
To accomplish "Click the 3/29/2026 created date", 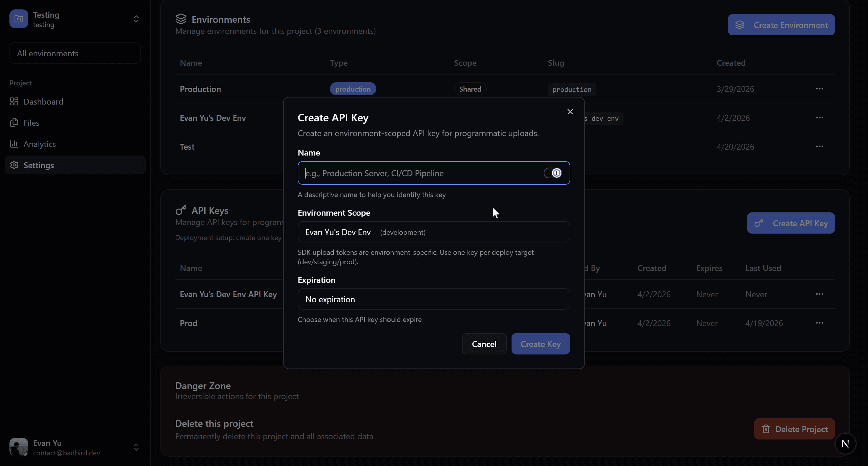I will [735, 89].
